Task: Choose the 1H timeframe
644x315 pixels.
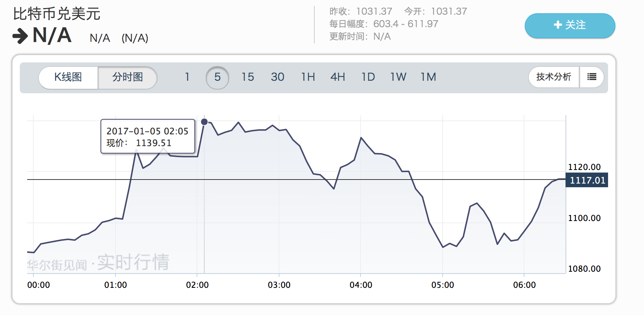Action: tap(308, 77)
